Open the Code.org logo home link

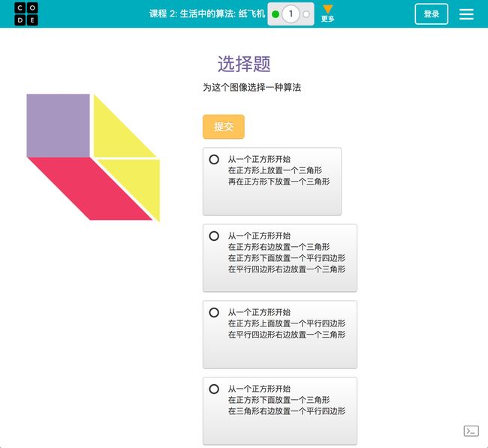coord(26,14)
